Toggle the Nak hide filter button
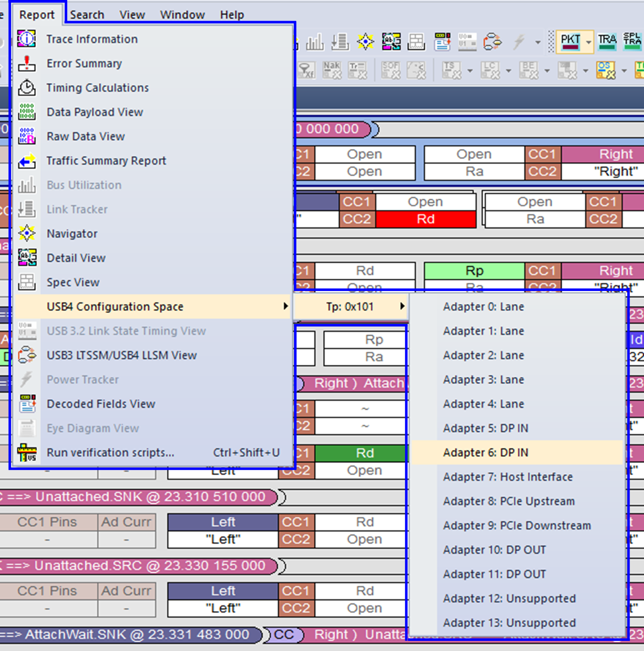Image resolution: width=644 pixels, height=651 pixels. [332, 70]
